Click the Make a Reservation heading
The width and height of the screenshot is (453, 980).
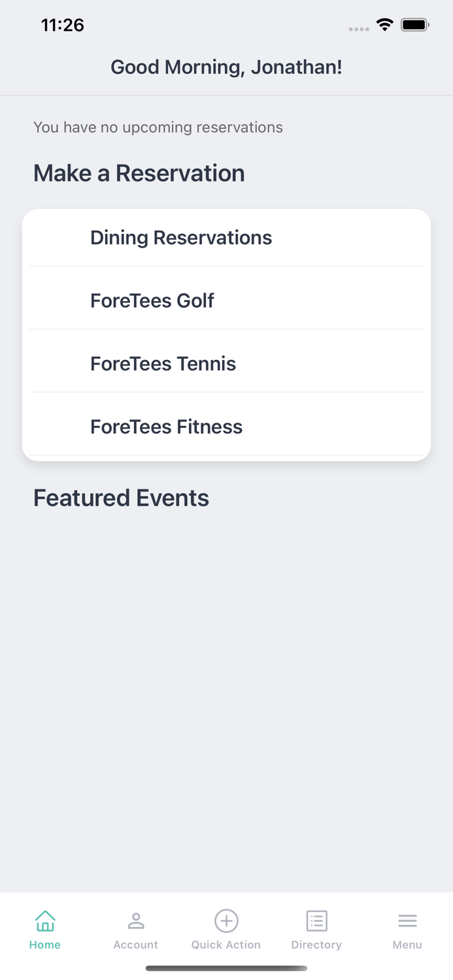tap(139, 173)
